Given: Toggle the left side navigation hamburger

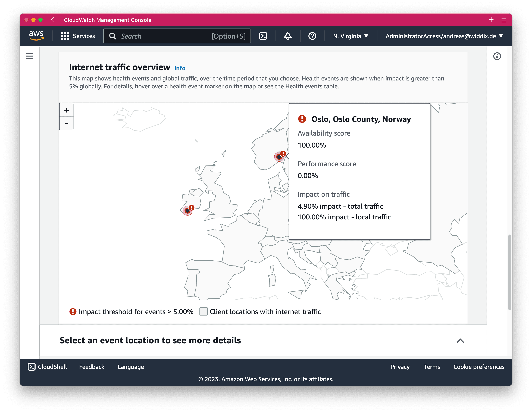Looking at the screenshot, I should (x=29, y=56).
